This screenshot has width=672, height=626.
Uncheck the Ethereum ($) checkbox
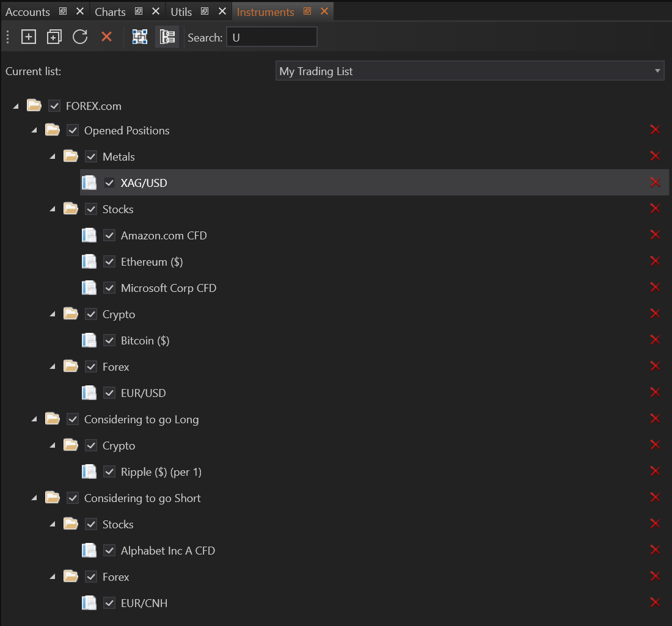click(x=109, y=262)
